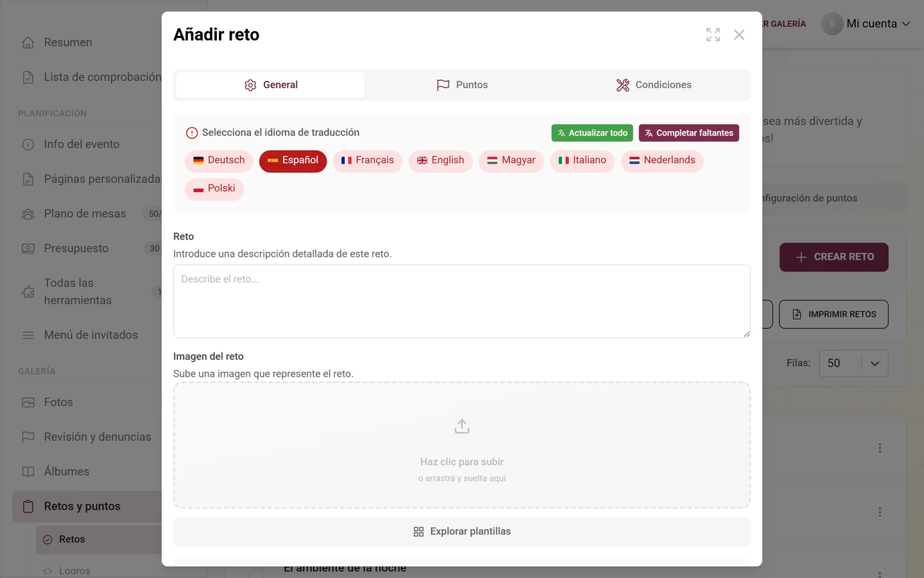Expand the dialog to fullscreen

point(713,35)
